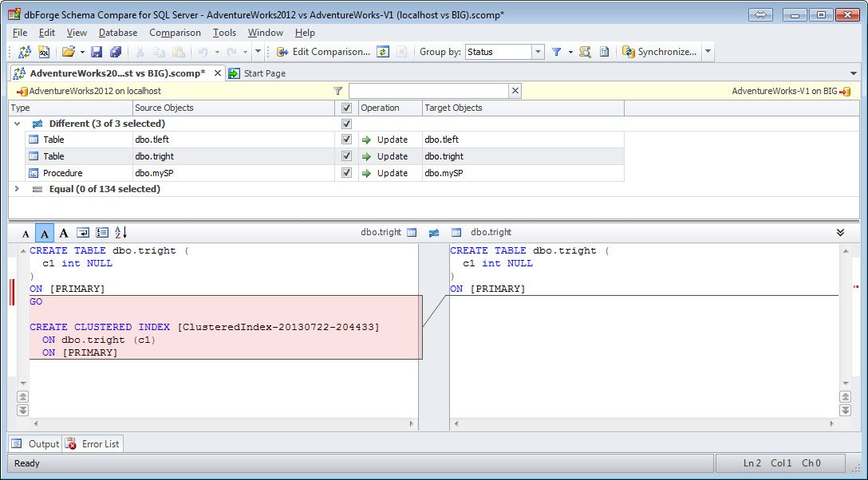Open the Group by Status combo box

tap(505, 52)
